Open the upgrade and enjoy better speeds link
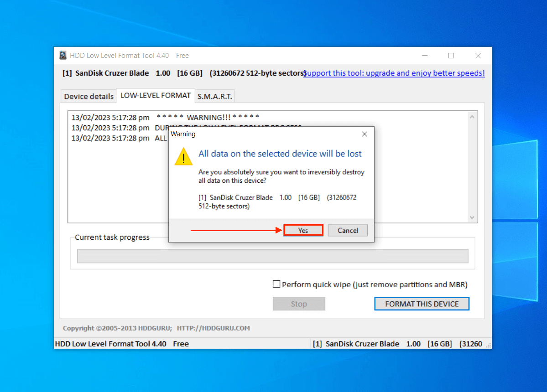 394,73
